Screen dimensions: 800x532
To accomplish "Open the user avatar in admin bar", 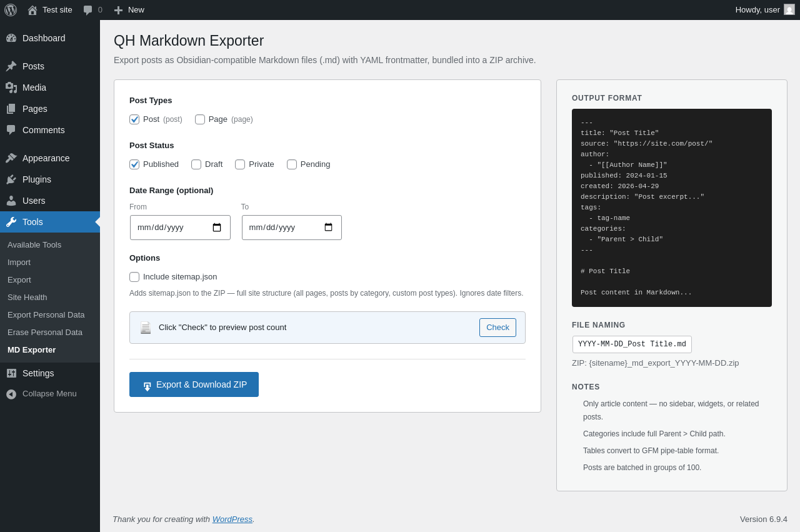I will (789, 9).
